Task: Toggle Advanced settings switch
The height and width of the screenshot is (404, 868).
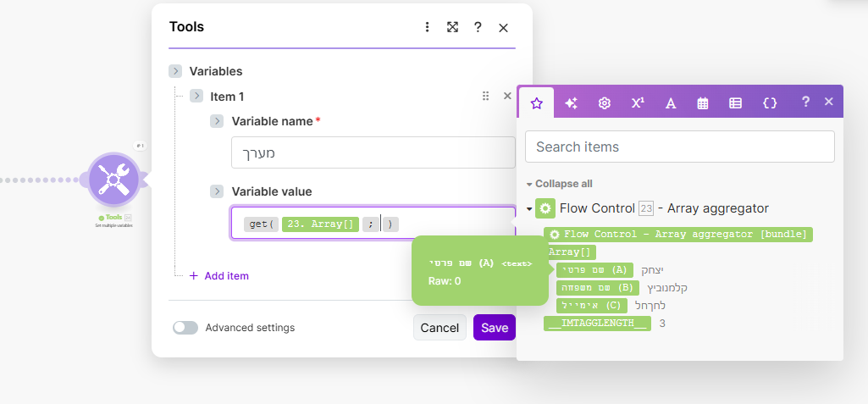Action: 185,328
